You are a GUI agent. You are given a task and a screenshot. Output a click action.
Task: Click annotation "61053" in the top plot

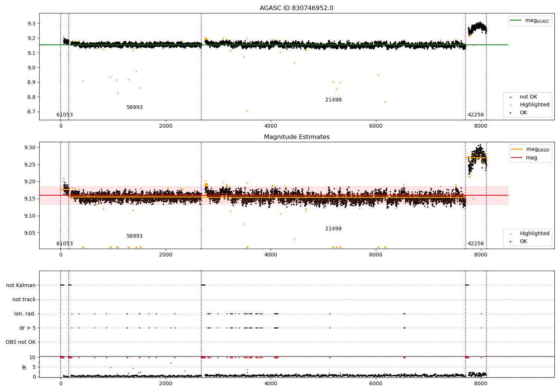65,115
